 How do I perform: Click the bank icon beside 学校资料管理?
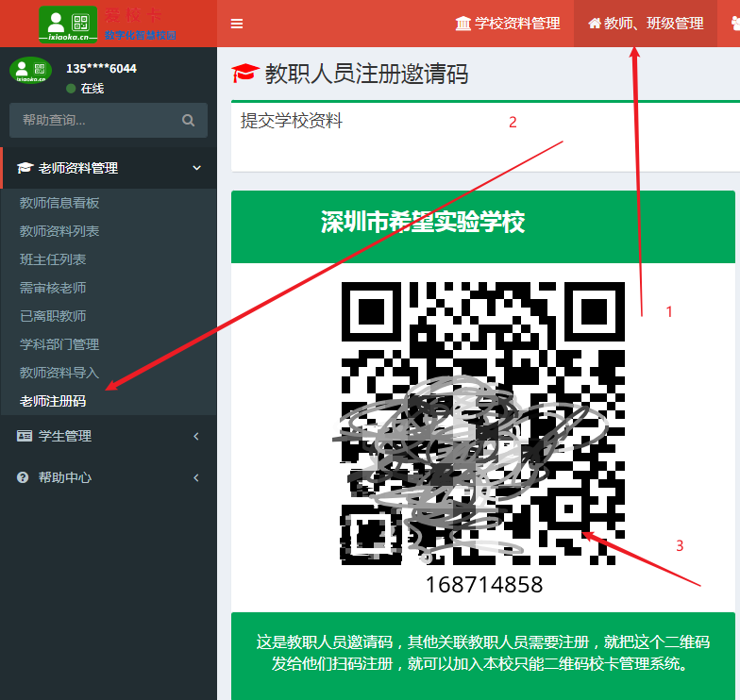tap(462, 23)
